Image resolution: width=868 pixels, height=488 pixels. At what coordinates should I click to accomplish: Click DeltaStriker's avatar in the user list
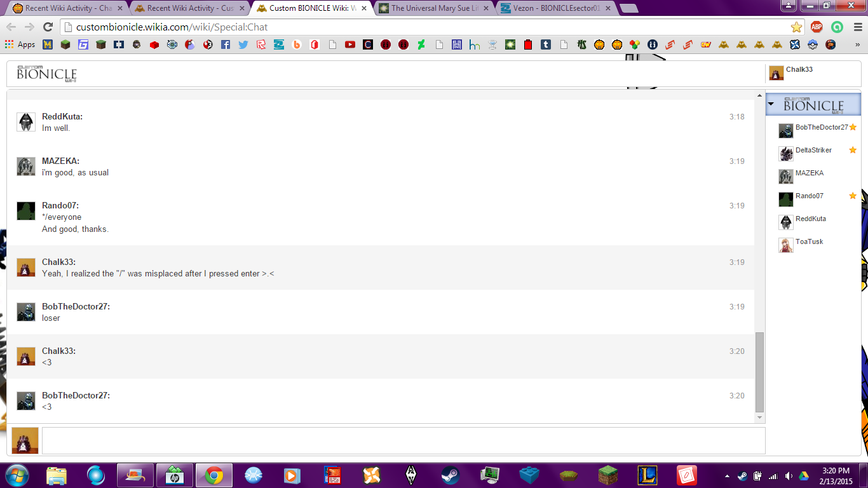[x=786, y=154]
